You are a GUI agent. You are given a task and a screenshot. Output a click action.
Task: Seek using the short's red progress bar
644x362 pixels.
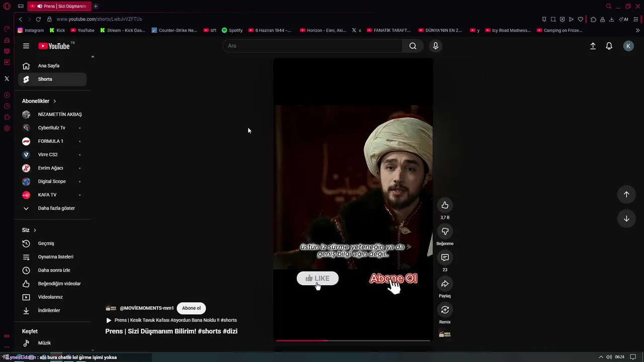pyautogui.click(x=353, y=340)
